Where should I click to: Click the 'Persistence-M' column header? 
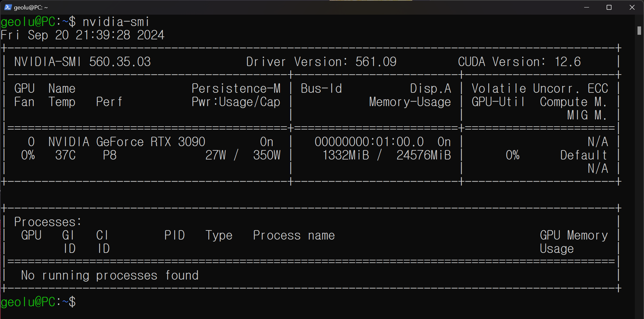pos(236,89)
